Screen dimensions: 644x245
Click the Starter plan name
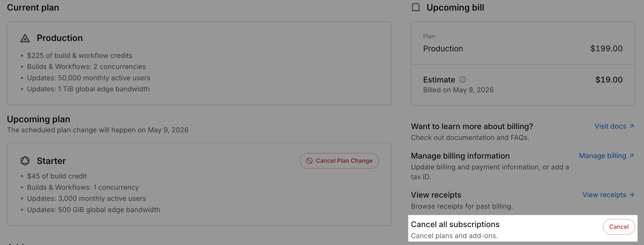tap(51, 161)
